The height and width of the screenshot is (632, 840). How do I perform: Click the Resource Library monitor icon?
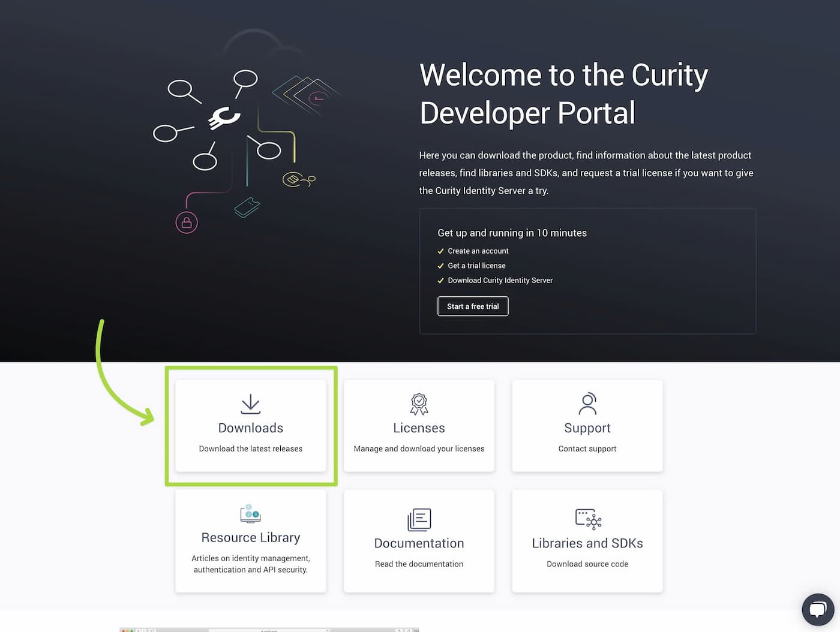250,514
